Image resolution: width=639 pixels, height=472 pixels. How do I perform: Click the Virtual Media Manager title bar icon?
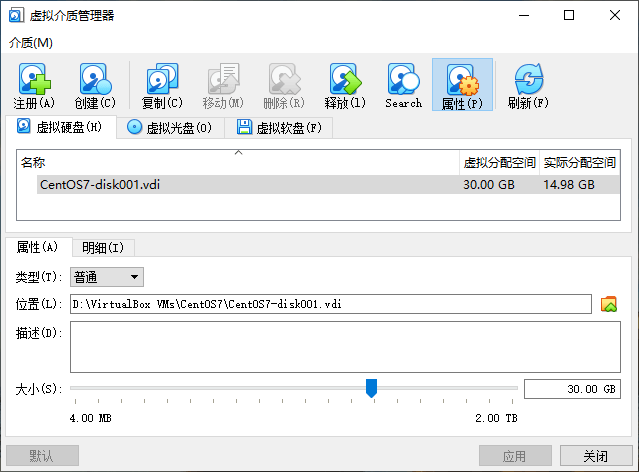16,15
